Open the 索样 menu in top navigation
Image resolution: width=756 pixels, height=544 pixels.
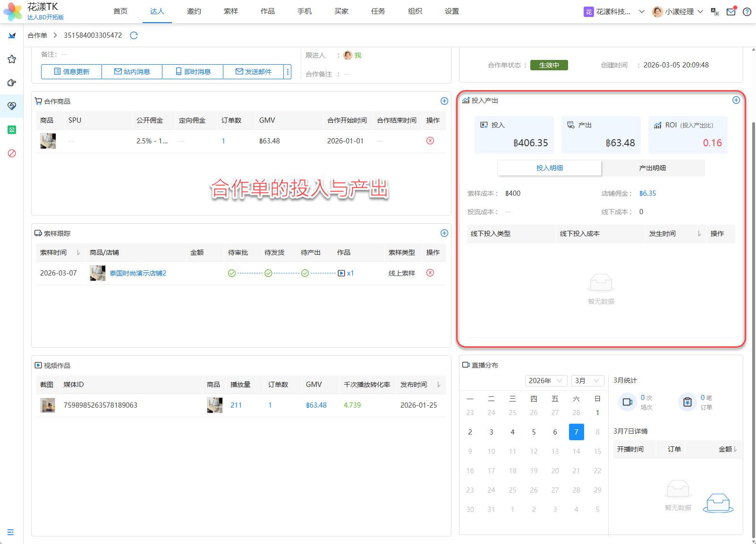[230, 11]
